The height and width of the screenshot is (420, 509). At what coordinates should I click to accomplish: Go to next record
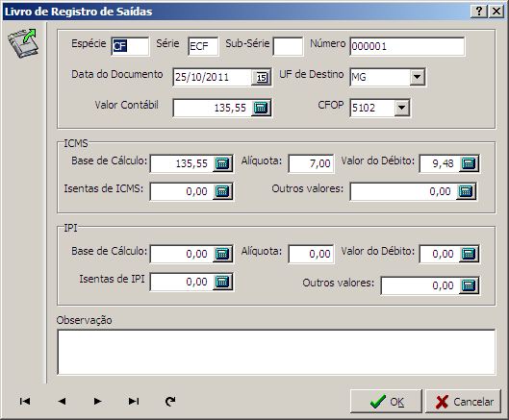pos(97,401)
